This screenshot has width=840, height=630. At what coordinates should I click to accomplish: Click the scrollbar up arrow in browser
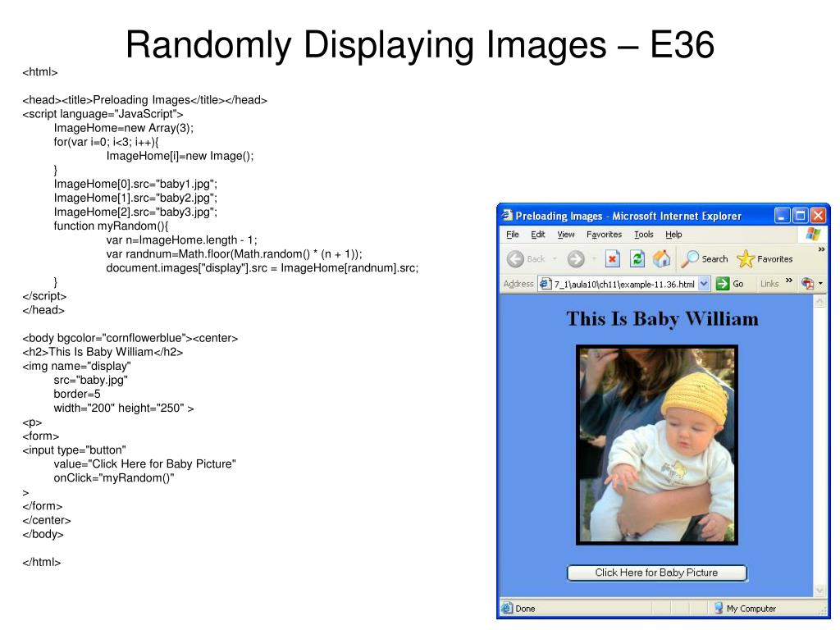819,302
